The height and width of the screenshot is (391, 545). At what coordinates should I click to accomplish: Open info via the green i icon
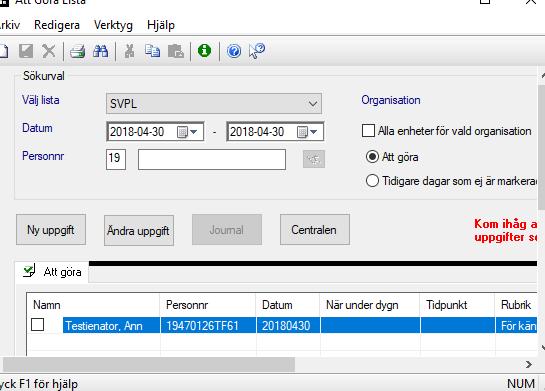click(204, 51)
